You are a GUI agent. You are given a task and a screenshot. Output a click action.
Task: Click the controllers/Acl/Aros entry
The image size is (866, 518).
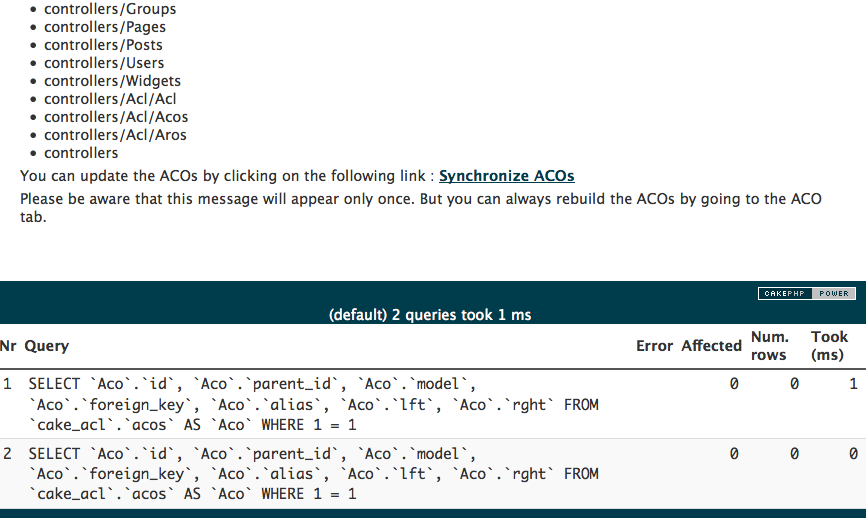coord(115,135)
